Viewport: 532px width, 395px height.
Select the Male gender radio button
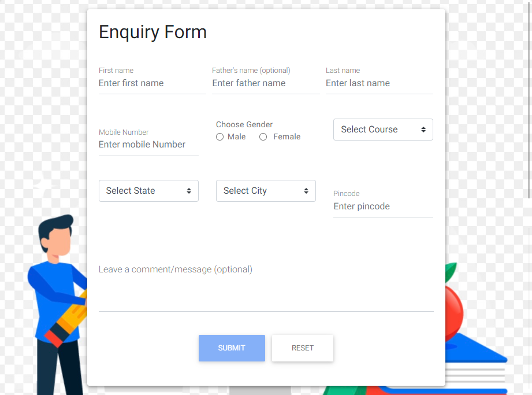pos(220,137)
